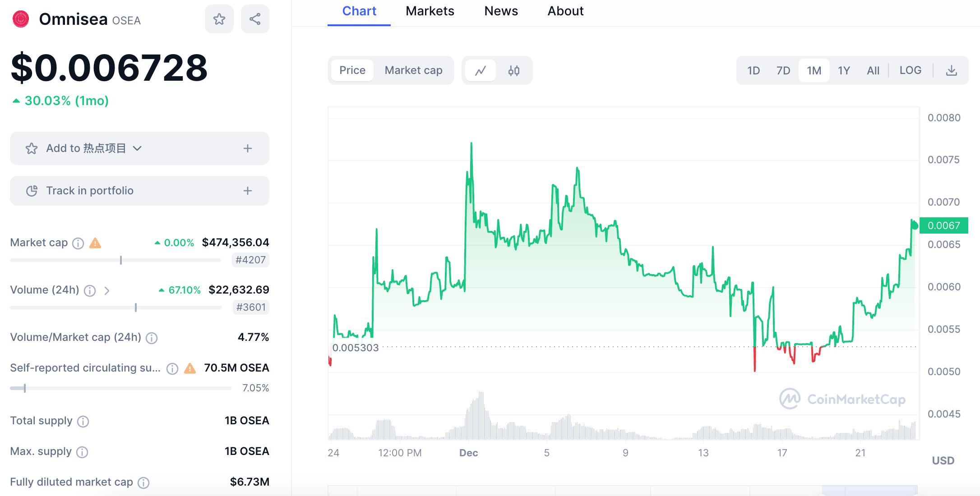Click the share icon in the header
This screenshot has height=496, width=980.
255,19
